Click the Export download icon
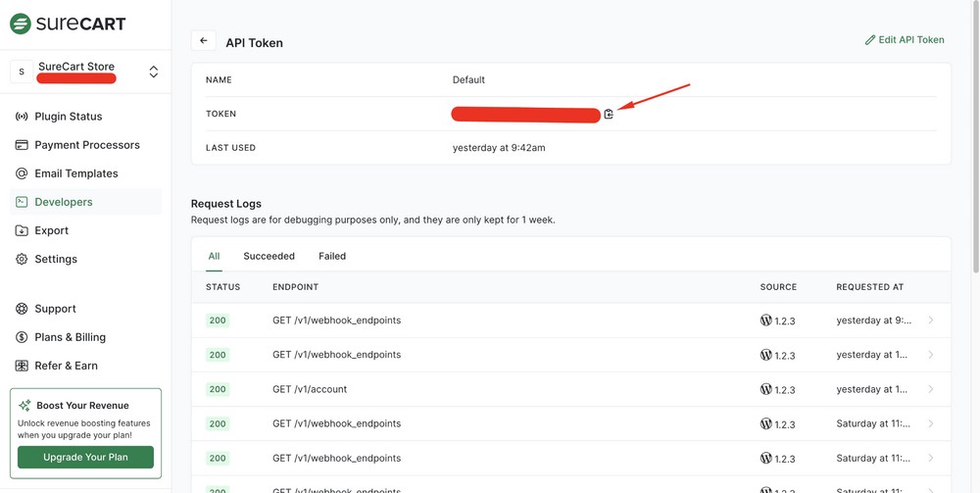This screenshot has height=493, width=980. pos(22,230)
